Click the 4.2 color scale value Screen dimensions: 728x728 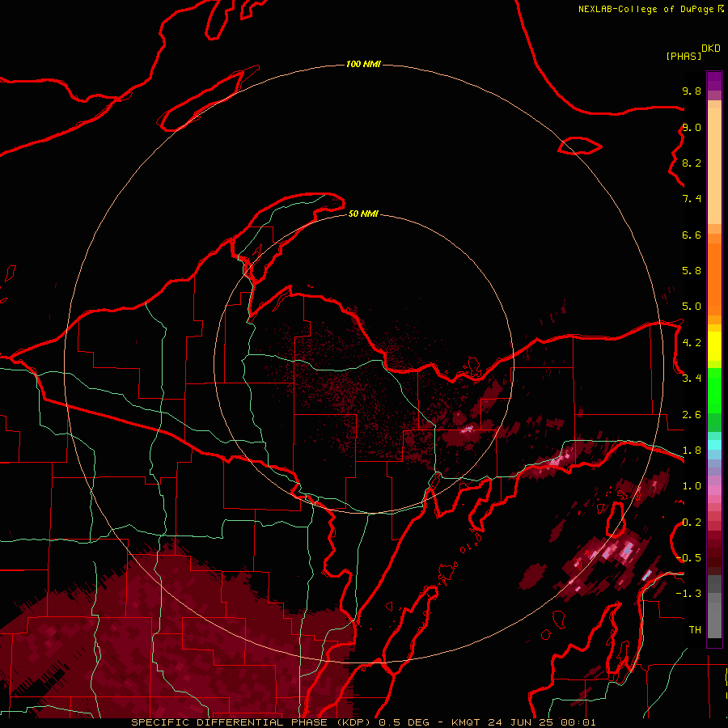tap(692, 343)
